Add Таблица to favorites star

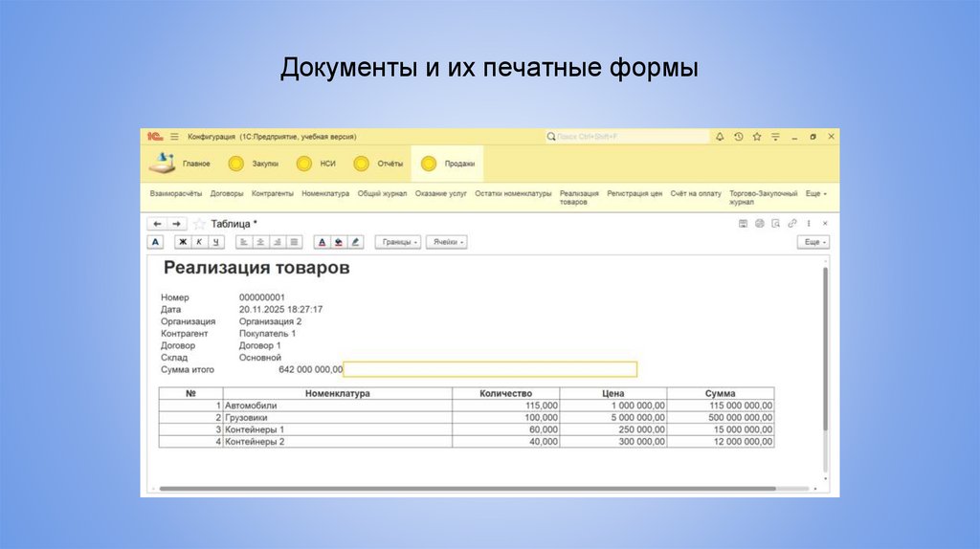click(x=199, y=224)
